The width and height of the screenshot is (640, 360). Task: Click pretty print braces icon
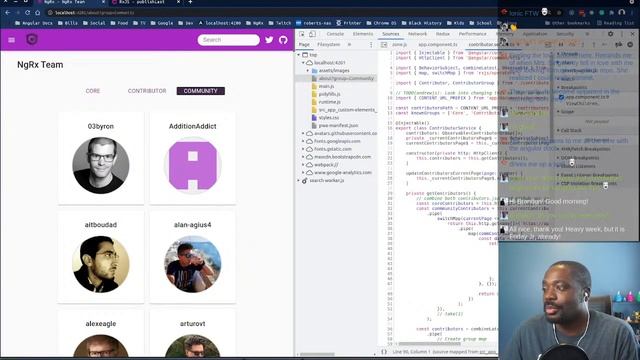coord(384,351)
